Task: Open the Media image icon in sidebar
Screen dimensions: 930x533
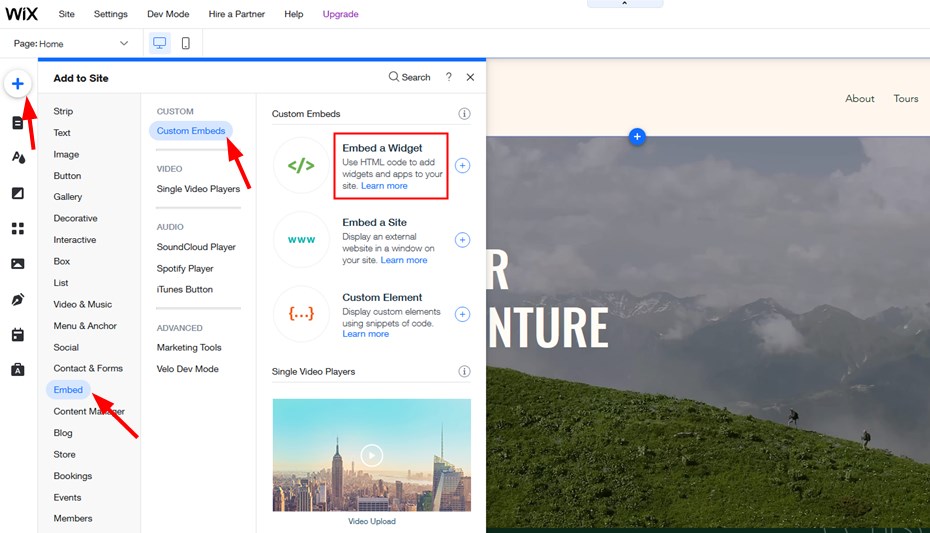Action: pyautogui.click(x=18, y=264)
